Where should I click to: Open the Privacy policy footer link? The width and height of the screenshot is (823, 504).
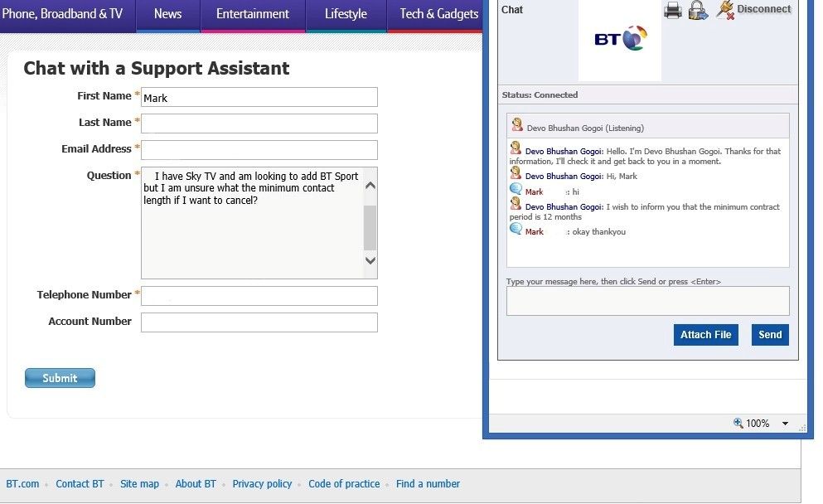coord(262,483)
